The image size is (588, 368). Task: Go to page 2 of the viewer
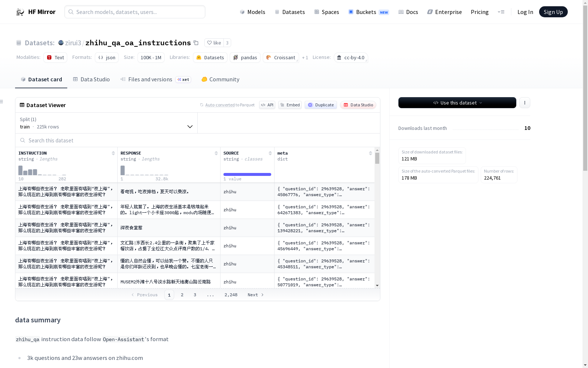click(182, 295)
